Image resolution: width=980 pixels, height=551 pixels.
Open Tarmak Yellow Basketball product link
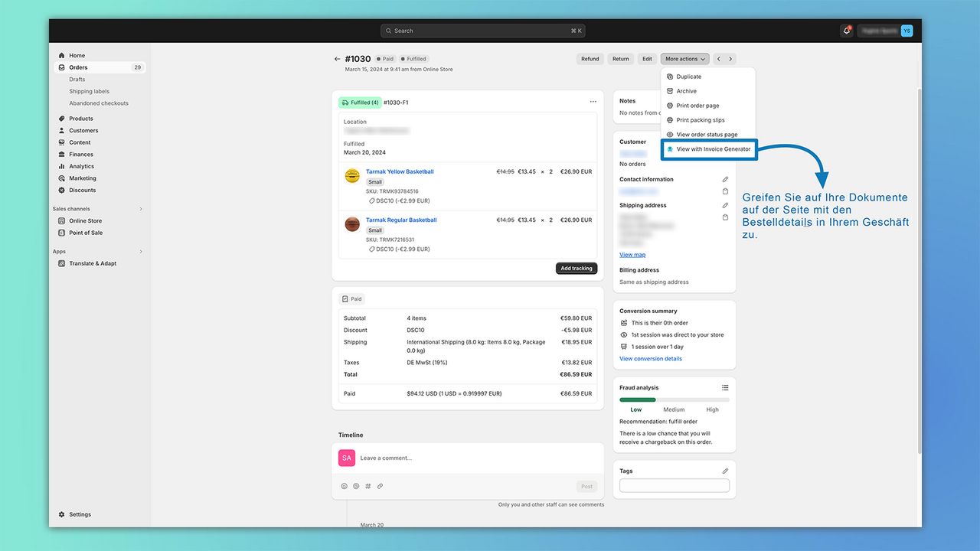pos(400,171)
